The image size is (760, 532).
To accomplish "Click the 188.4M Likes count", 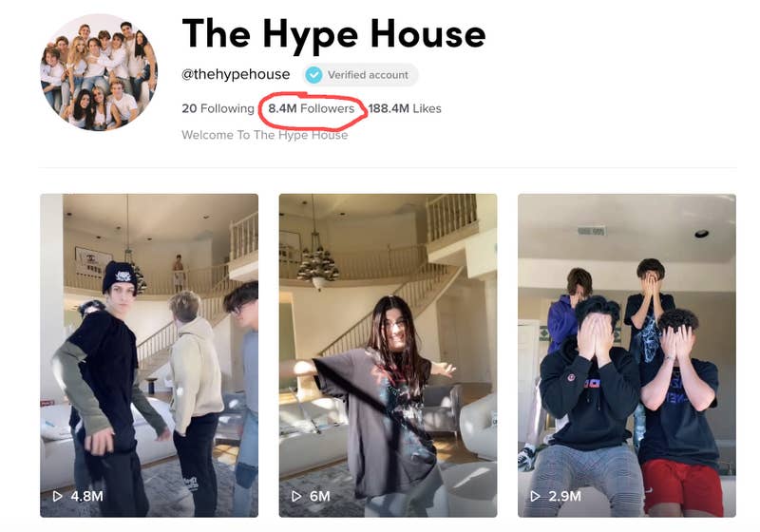I will [x=405, y=108].
